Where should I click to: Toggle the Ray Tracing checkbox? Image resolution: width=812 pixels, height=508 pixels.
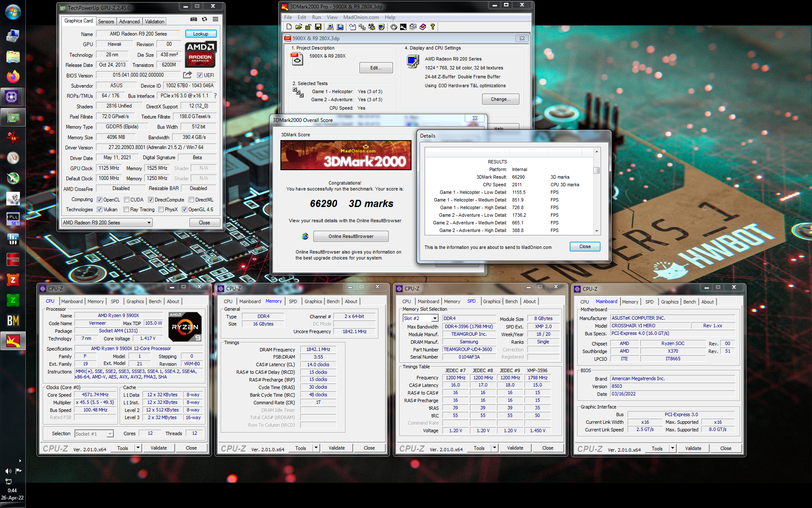tap(126, 210)
